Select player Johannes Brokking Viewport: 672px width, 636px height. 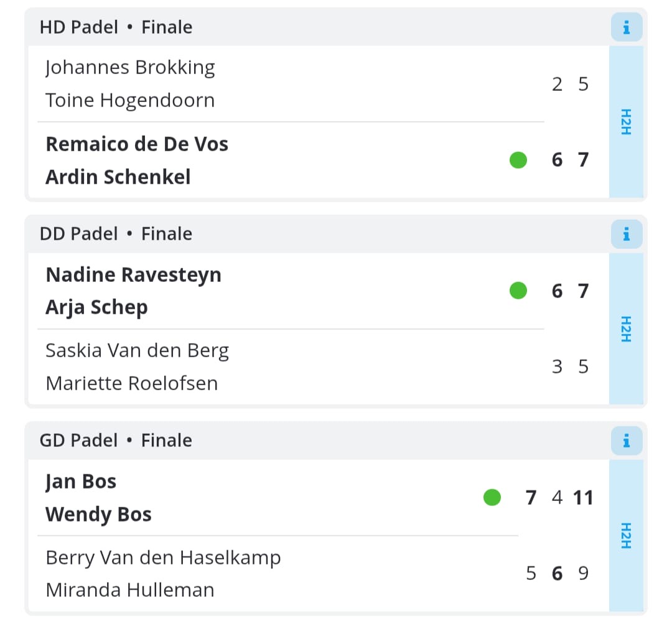(x=130, y=68)
